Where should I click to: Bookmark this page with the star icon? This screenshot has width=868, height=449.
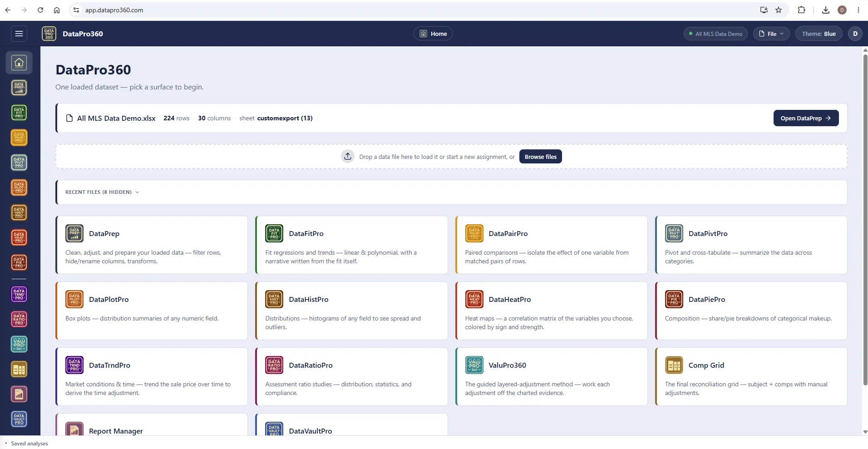coord(779,10)
